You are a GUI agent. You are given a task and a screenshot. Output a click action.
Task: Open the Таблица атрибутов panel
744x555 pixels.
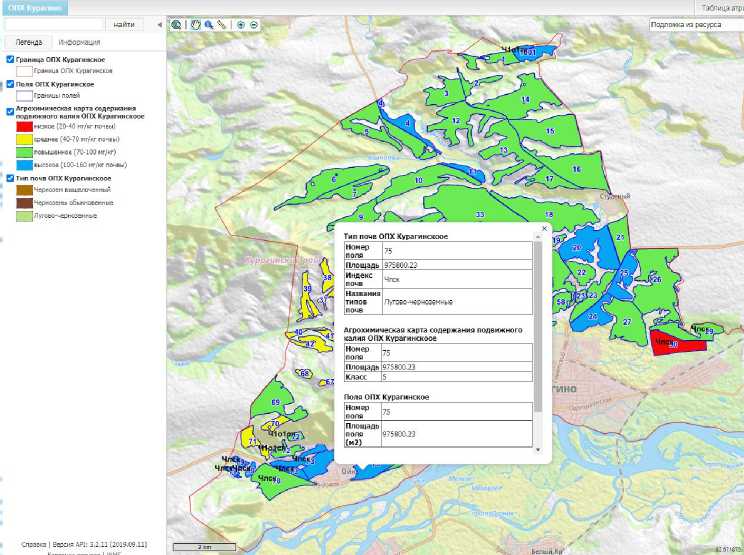tap(722, 7)
